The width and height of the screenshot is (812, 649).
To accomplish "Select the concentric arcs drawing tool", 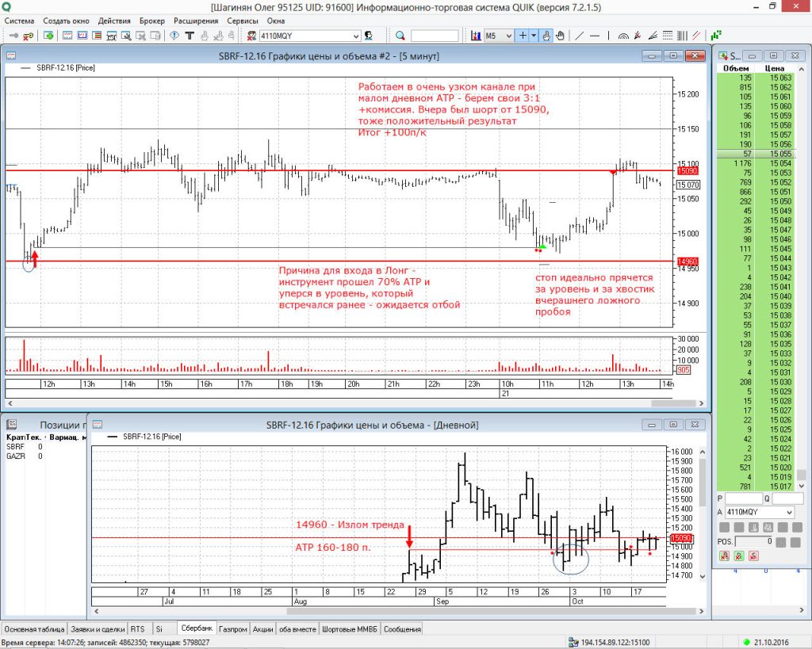I will pos(623,36).
